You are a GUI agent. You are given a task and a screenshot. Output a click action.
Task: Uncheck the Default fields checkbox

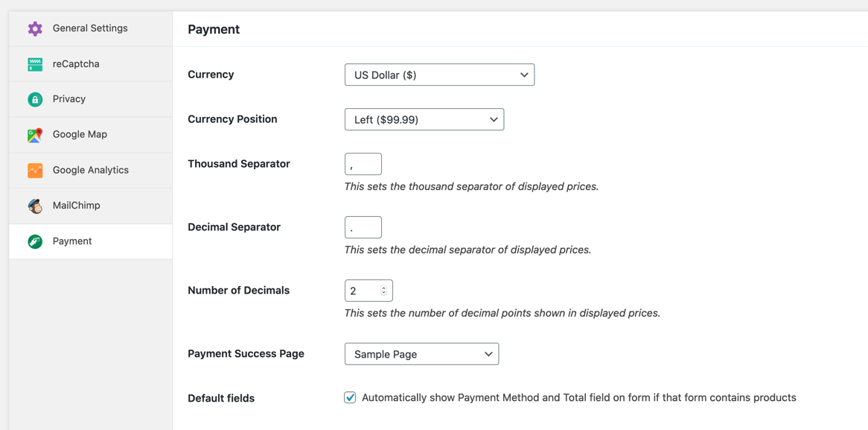point(350,398)
